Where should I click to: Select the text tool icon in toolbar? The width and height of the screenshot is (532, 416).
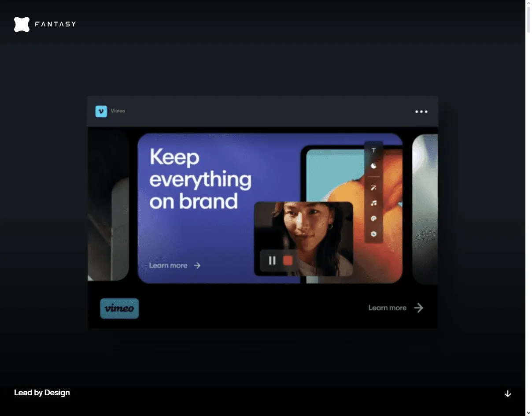click(373, 150)
